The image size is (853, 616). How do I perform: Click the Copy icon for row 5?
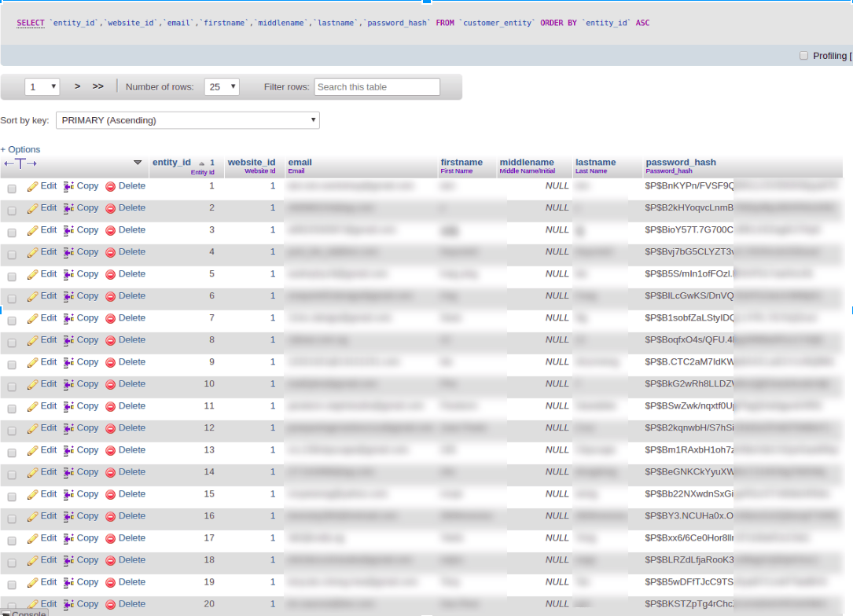(68, 274)
